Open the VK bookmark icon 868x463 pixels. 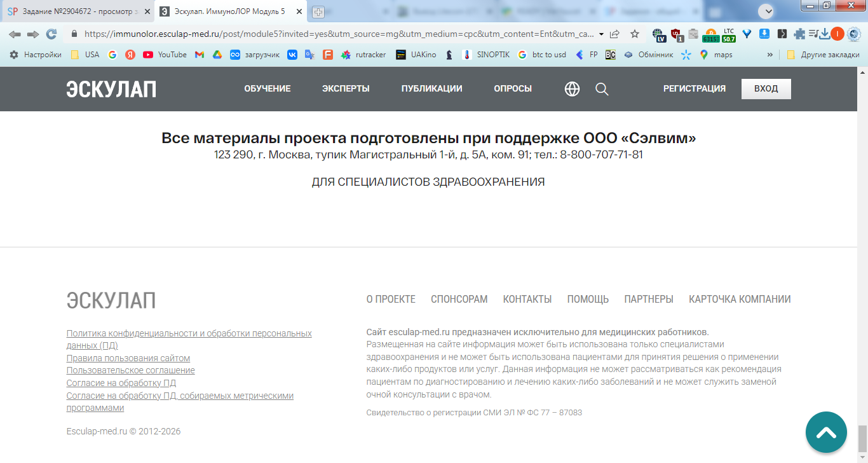coord(292,55)
